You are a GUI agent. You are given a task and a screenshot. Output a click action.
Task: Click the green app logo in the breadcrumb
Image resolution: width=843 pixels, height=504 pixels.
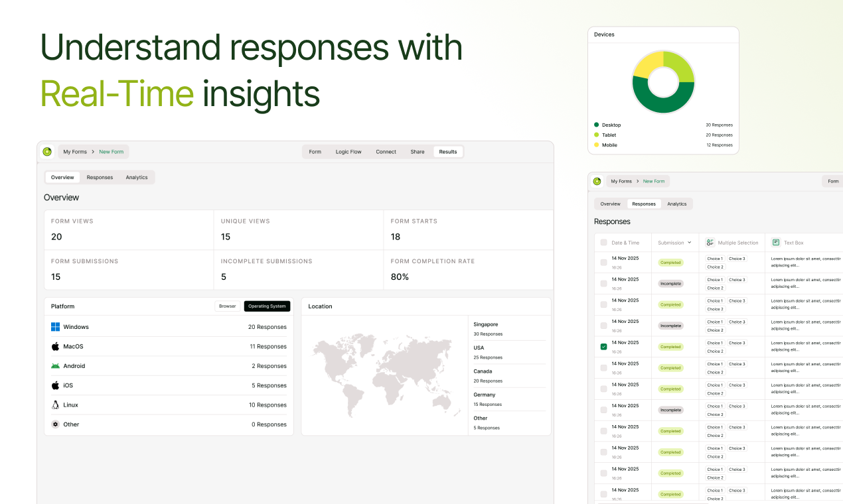(x=46, y=151)
